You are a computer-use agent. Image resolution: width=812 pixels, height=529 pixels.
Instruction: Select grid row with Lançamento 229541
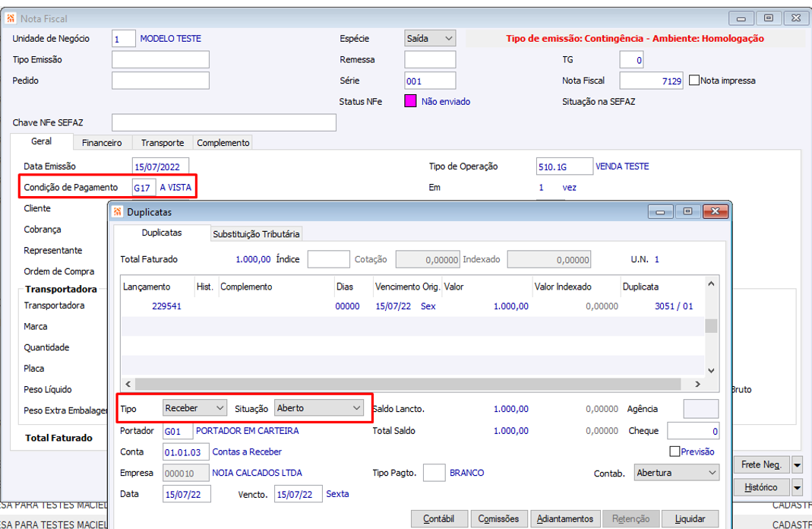click(412, 306)
